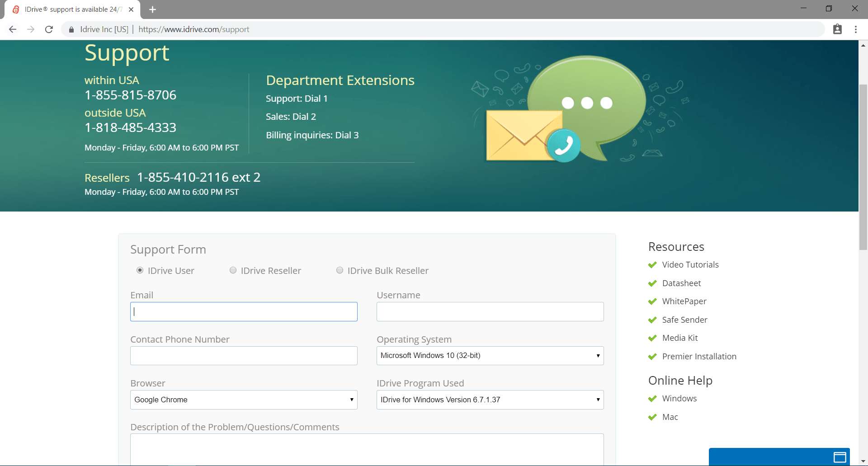
Task: Click the page vertical scrollbar thumb
Action: (x=863, y=167)
